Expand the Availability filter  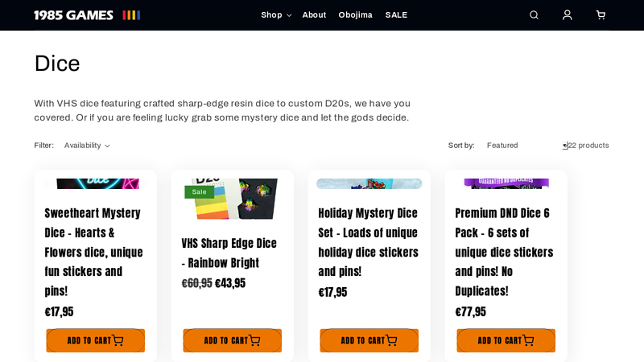click(x=87, y=146)
